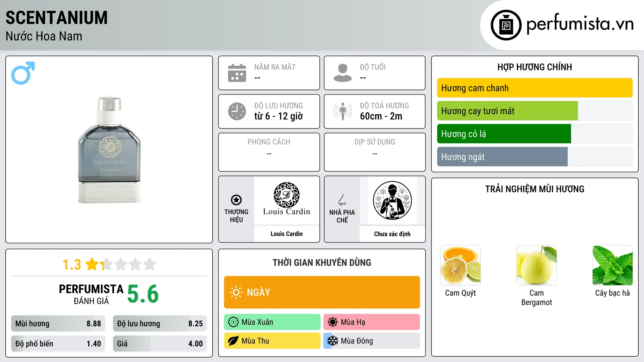Screen dimensions: 644x362
Task: Click the star badge icon above Thương hiệu
Action: pos(236,200)
